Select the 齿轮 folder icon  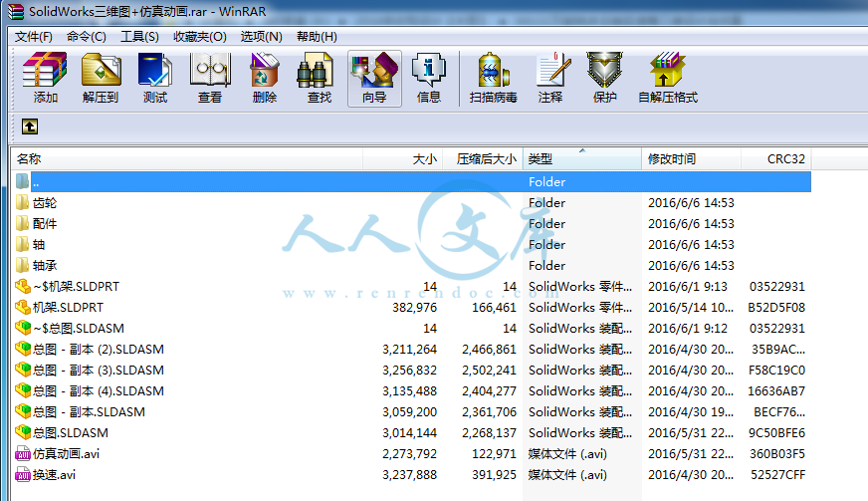coord(22,203)
